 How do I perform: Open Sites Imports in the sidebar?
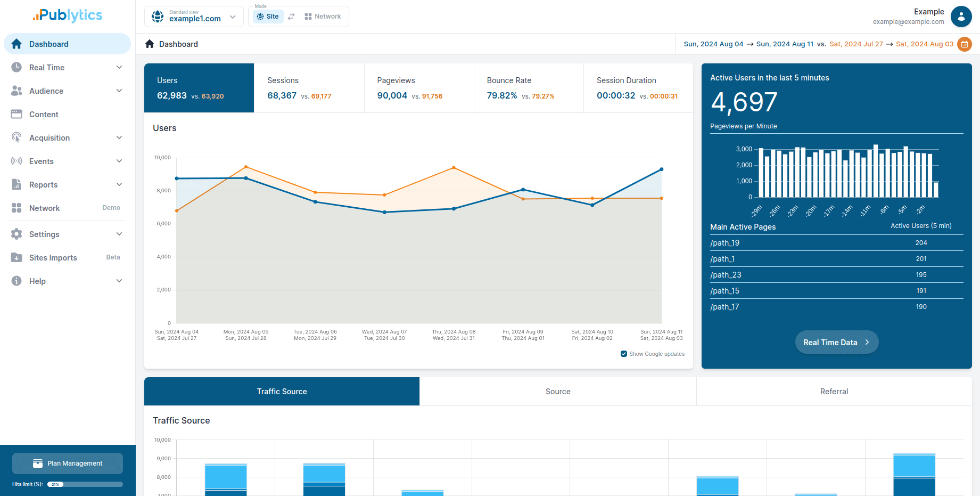pyautogui.click(x=67, y=258)
